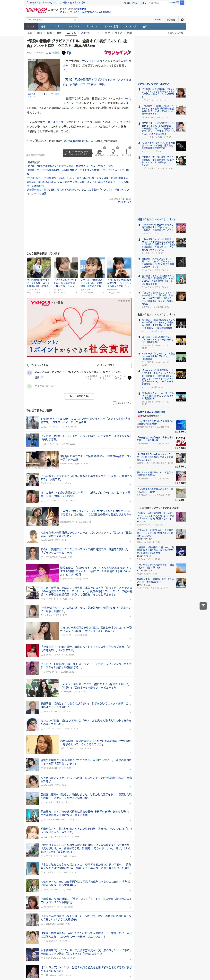Click the 記事に関する報告 report icon
Screen dimensions: 210x980
click(28, 155)
